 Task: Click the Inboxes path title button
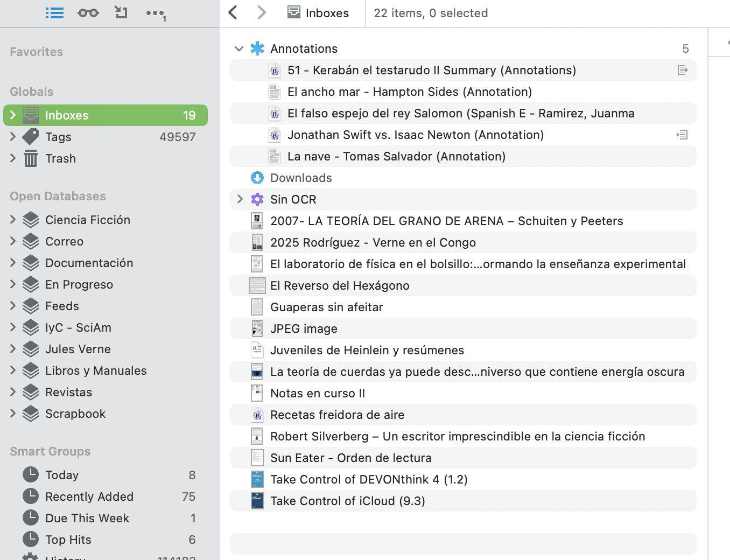coord(318,13)
